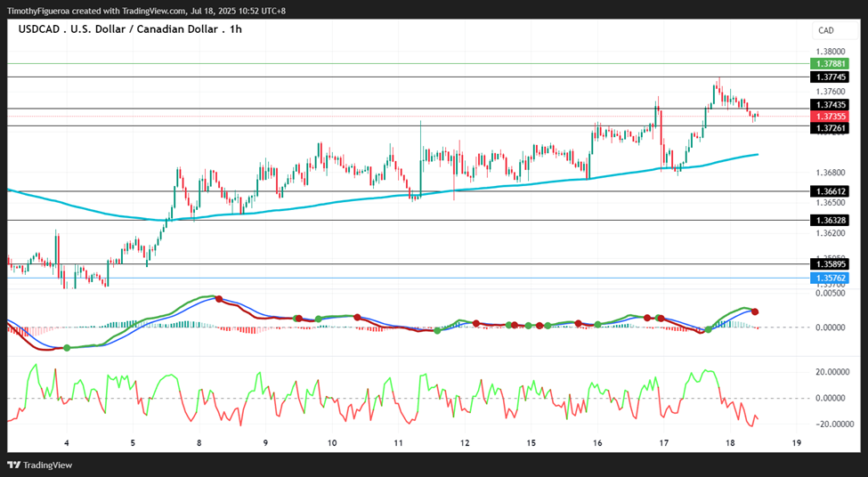The image size is (868, 477).
Task: Select the green 1.37881 price label
Action: point(829,64)
